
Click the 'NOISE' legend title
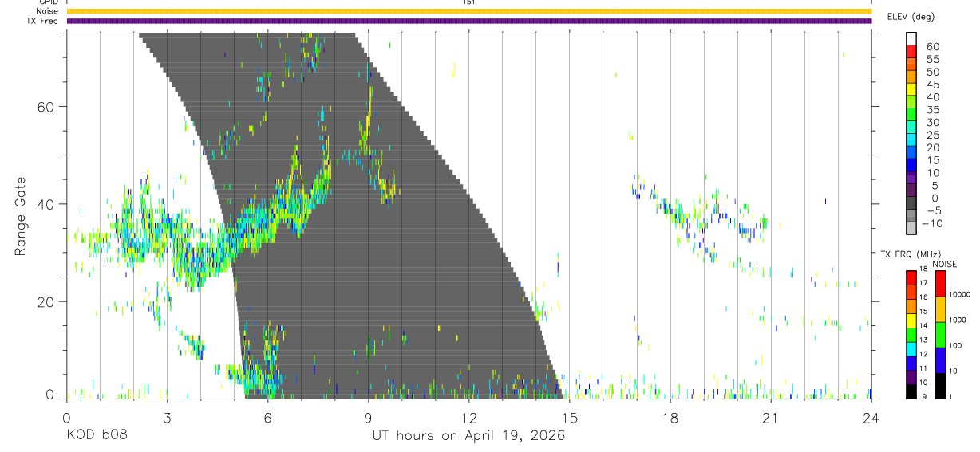(944, 264)
